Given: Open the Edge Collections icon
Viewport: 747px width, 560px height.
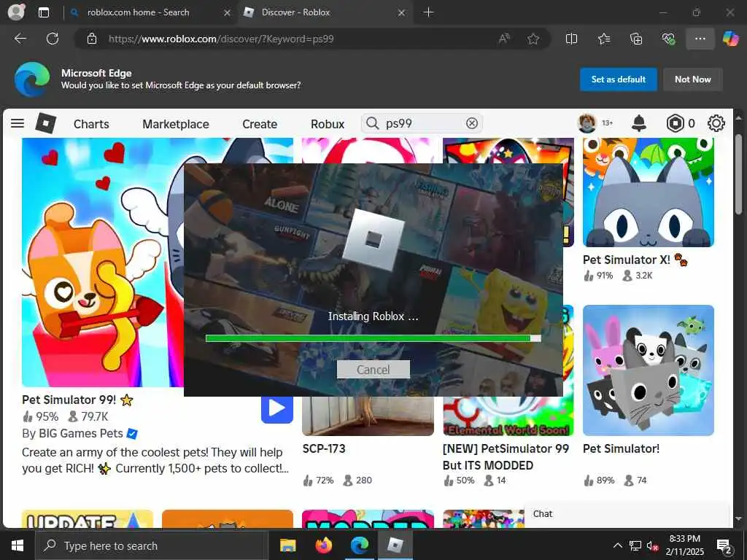Looking at the screenshot, I should 636,39.
